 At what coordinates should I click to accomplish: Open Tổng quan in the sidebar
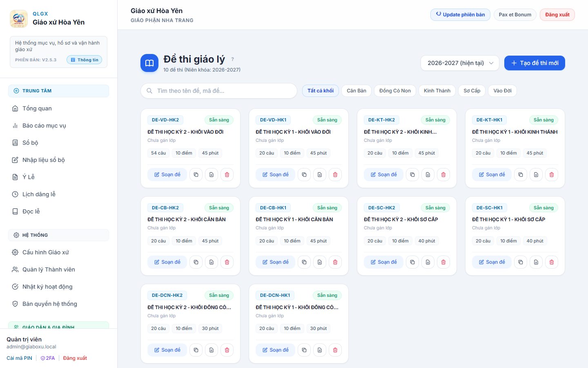[x=58, y=108]
